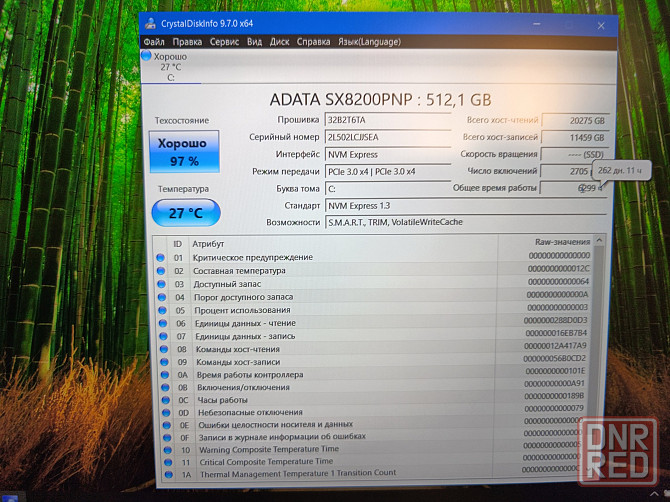
Task: Click the host reads value 20275 GB
Action: pos(575,120)
